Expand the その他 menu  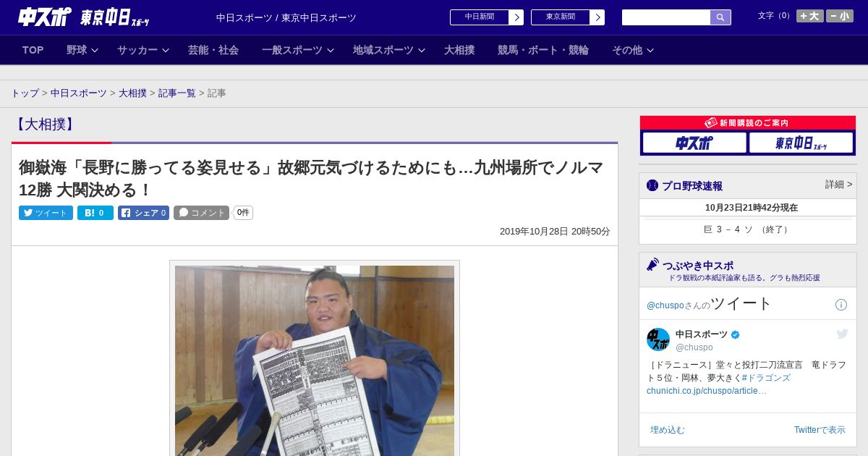(x=633, y=50)
